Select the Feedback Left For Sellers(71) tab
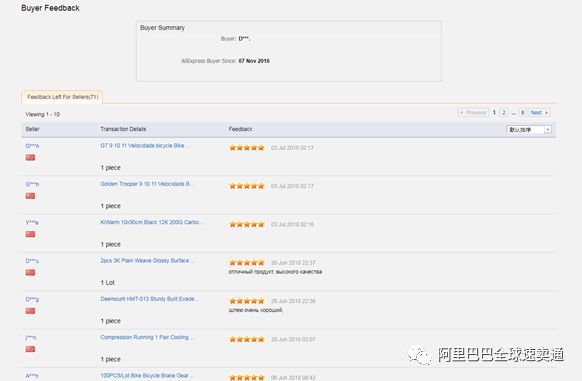 [62, 97]
